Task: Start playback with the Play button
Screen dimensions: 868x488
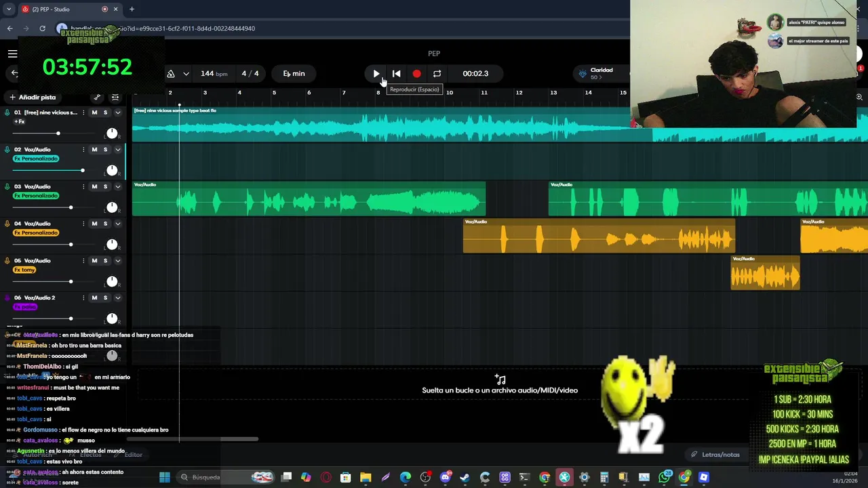Action: [x=376, y=73]
